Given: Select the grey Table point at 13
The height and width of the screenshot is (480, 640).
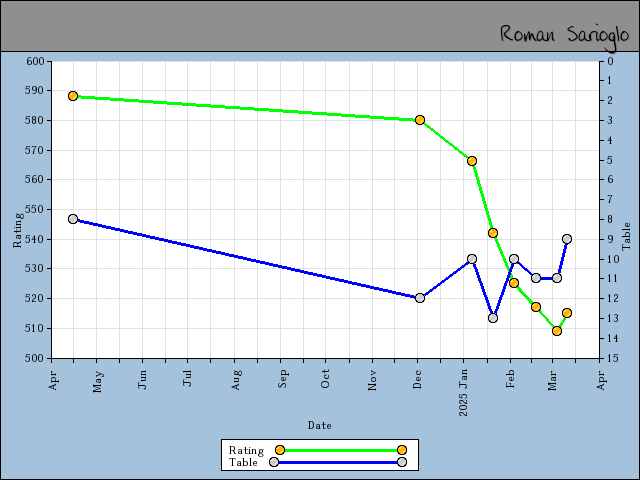Looking at the screenshot, I should point(493,318).
